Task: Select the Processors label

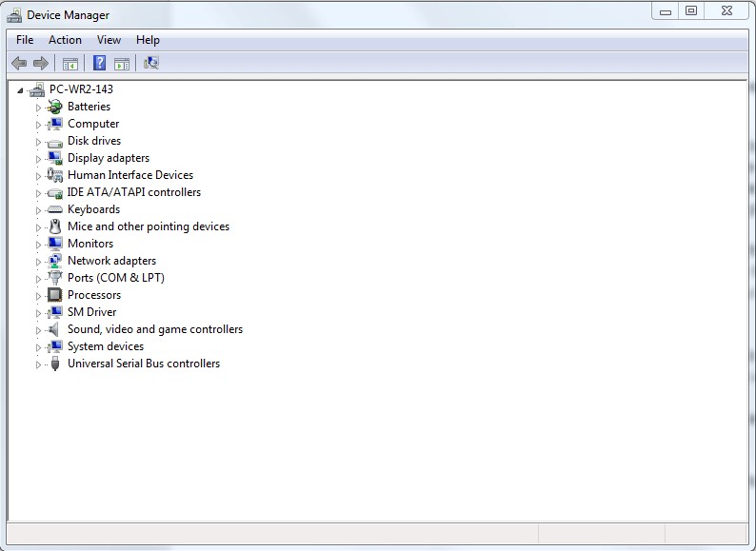Action: [94, 295]
